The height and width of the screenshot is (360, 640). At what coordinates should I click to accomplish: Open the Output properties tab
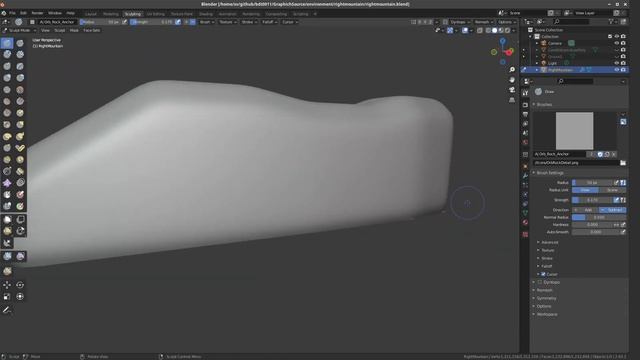525,114
